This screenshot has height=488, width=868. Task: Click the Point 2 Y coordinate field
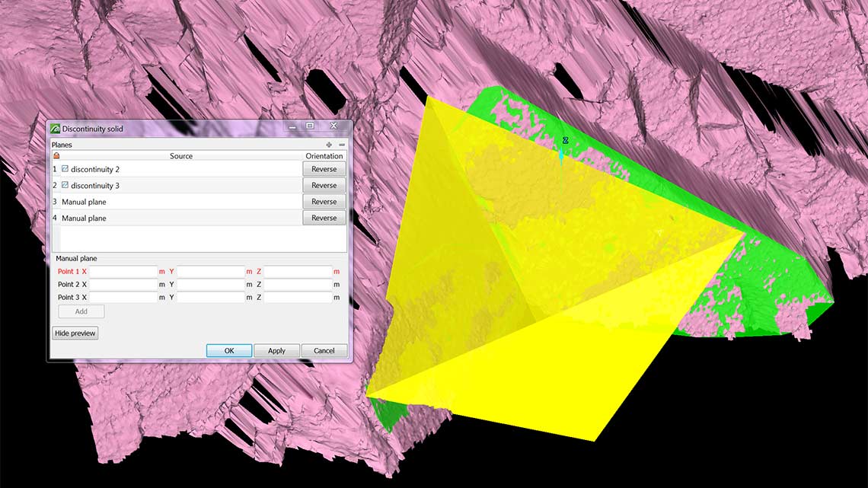coord(210,285)
